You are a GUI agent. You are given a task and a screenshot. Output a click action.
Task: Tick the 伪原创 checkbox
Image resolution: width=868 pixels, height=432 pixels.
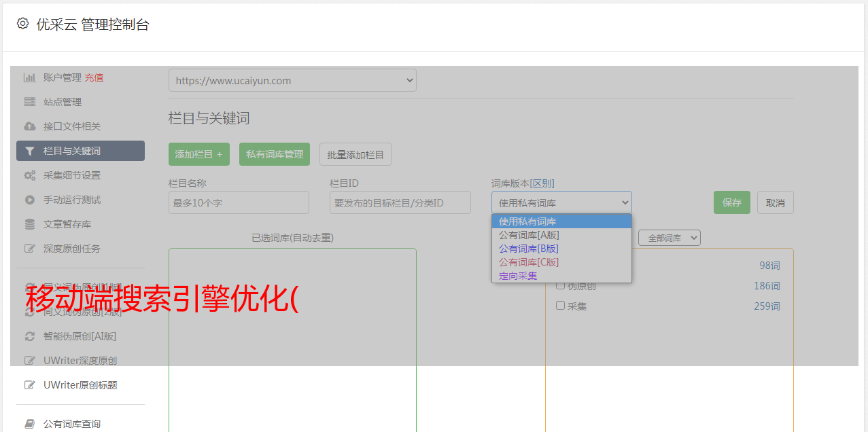pyautogui.click(x=561, y=285)
